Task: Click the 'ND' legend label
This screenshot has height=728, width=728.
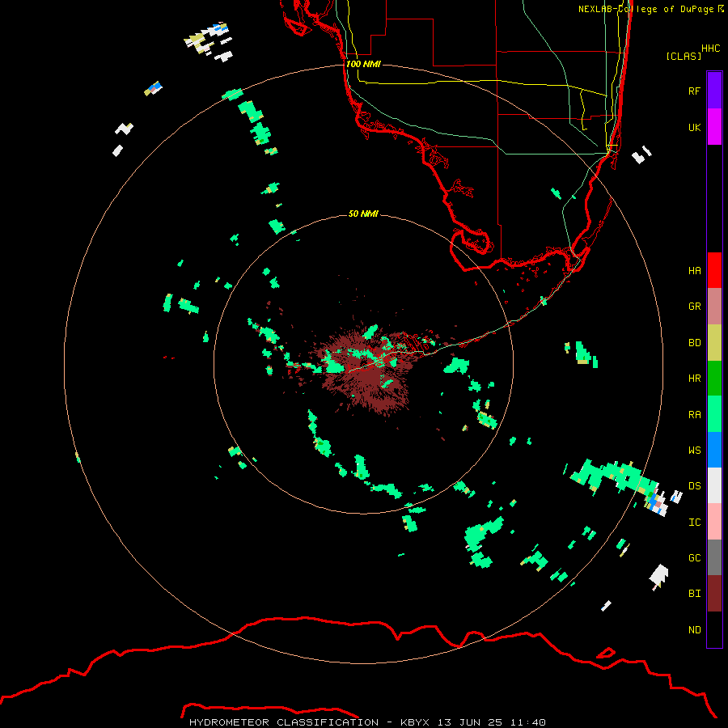Action: tap(694, 630)
